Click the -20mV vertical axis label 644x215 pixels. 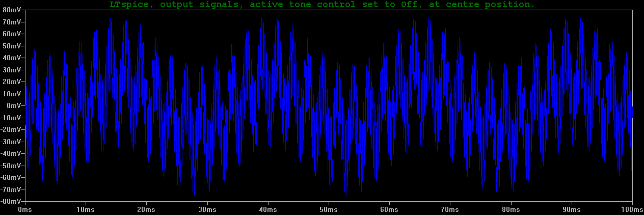(10, 129)
